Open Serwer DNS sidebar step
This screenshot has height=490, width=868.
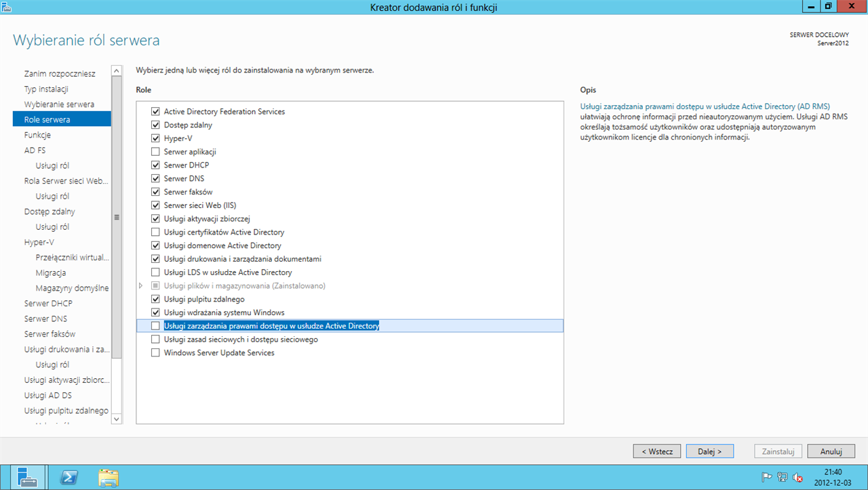coord(45,319)
